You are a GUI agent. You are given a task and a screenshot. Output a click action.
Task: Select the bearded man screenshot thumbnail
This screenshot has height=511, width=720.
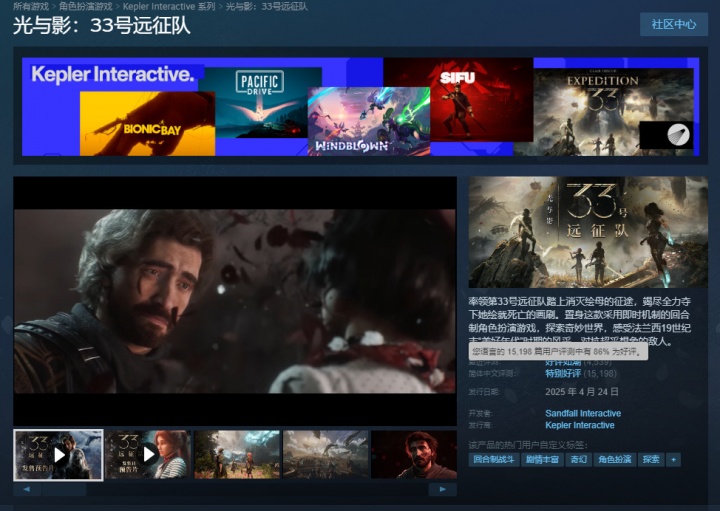pyautogui.click(x=414, y=455)
